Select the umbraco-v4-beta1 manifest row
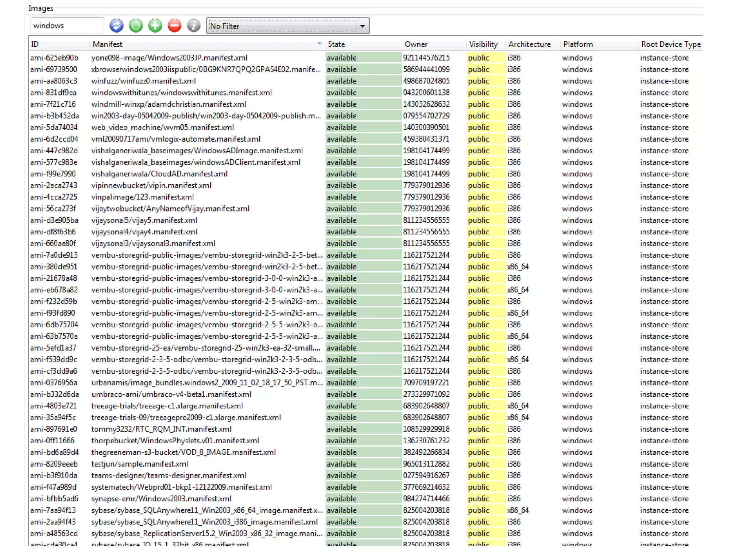 (x=171, y=394)
